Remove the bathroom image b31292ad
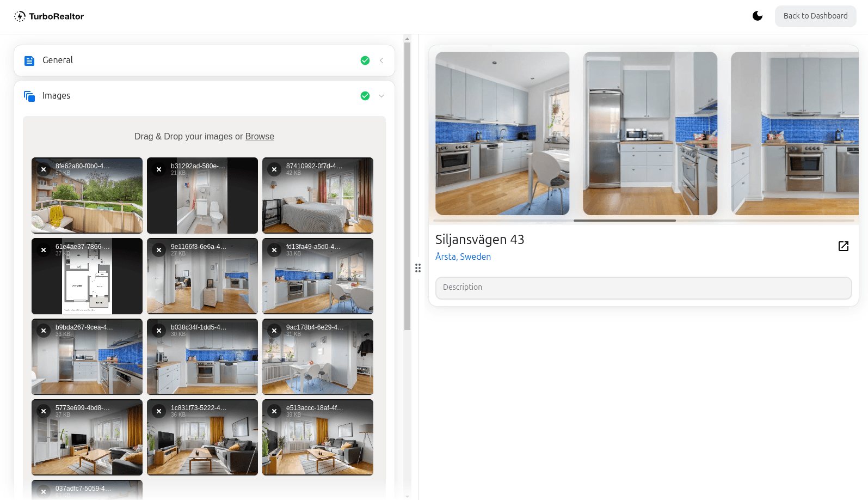Image resolution: width=868 pixels, height=500 pixels. click(159, 169)
